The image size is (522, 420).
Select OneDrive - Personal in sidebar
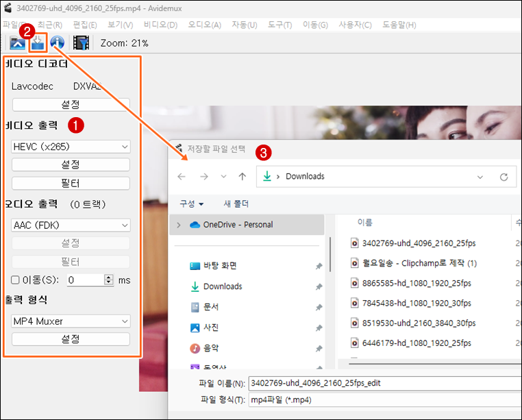click(247, 225)
